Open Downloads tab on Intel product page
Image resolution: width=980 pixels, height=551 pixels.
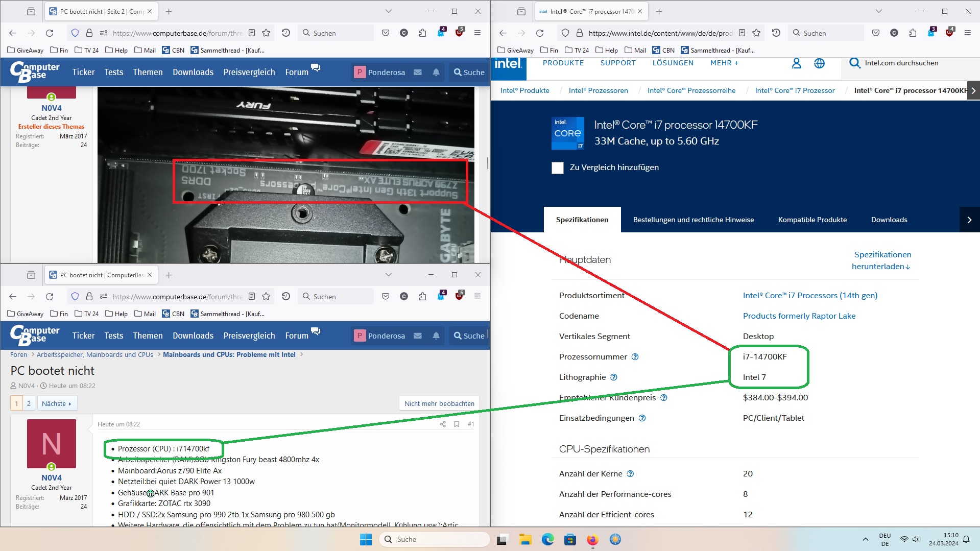click(889, 220)
